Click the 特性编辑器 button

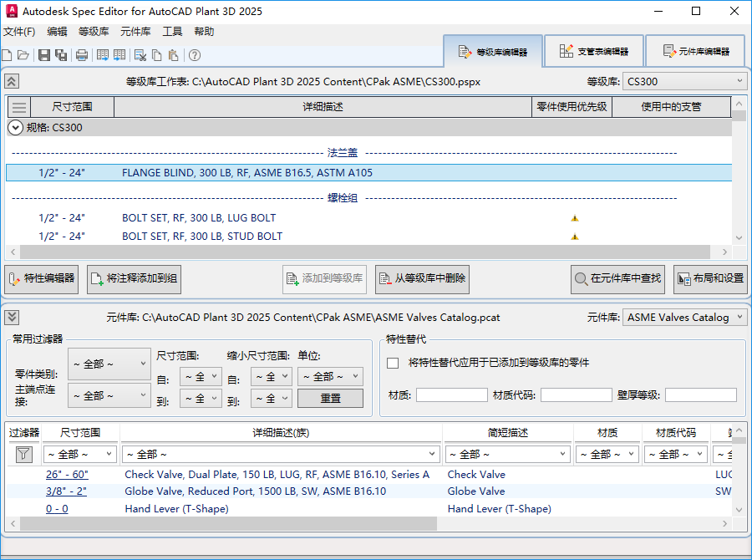coord(42,279)
